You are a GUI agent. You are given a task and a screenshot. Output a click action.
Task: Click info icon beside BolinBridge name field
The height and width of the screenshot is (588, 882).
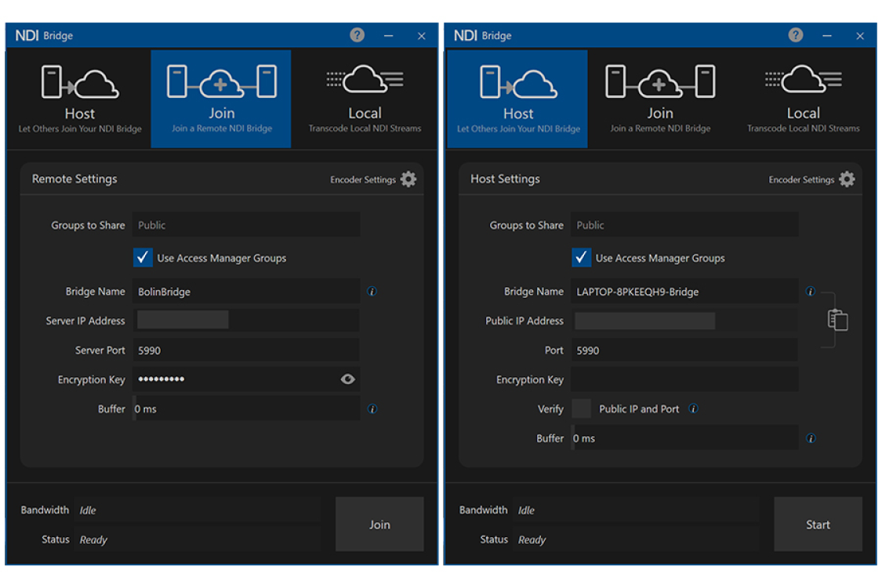[x=372, y=292]
